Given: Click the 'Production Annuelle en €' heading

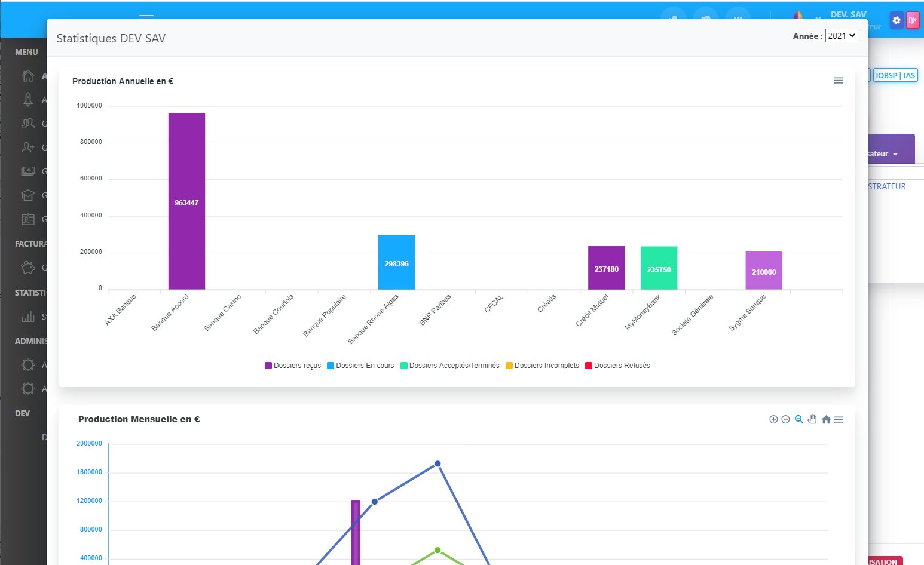Looking at the screenshot, I should point(123,81).
